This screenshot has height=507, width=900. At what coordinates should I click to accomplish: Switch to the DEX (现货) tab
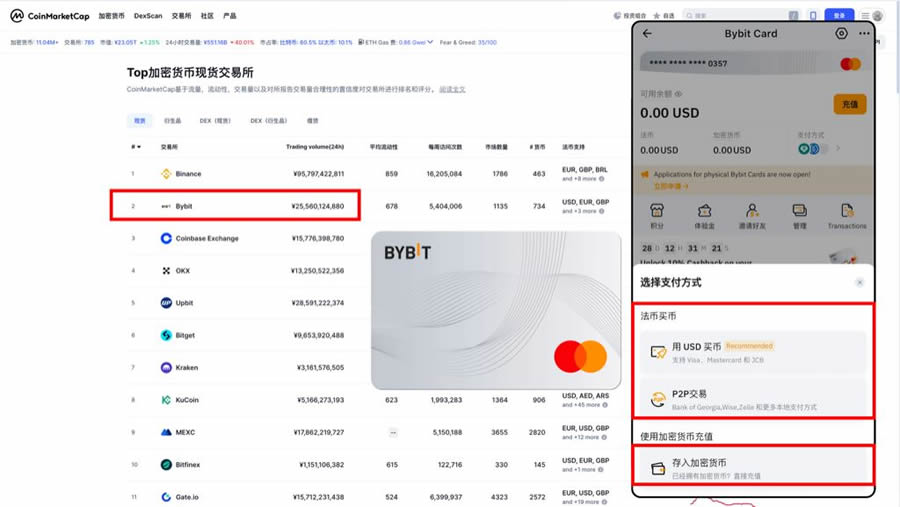click(215, 121)
